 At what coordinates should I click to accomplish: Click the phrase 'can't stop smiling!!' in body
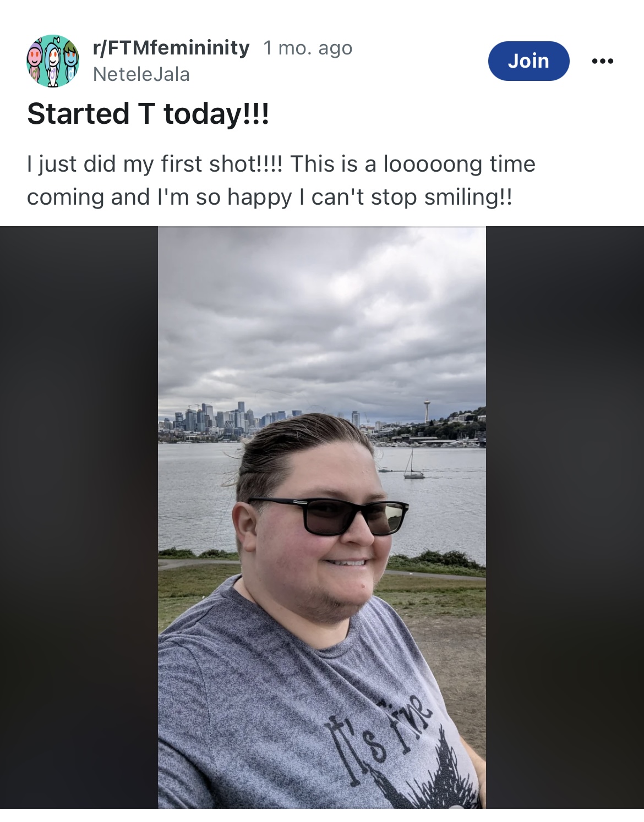pyautogui.click(x=412, y=197)
